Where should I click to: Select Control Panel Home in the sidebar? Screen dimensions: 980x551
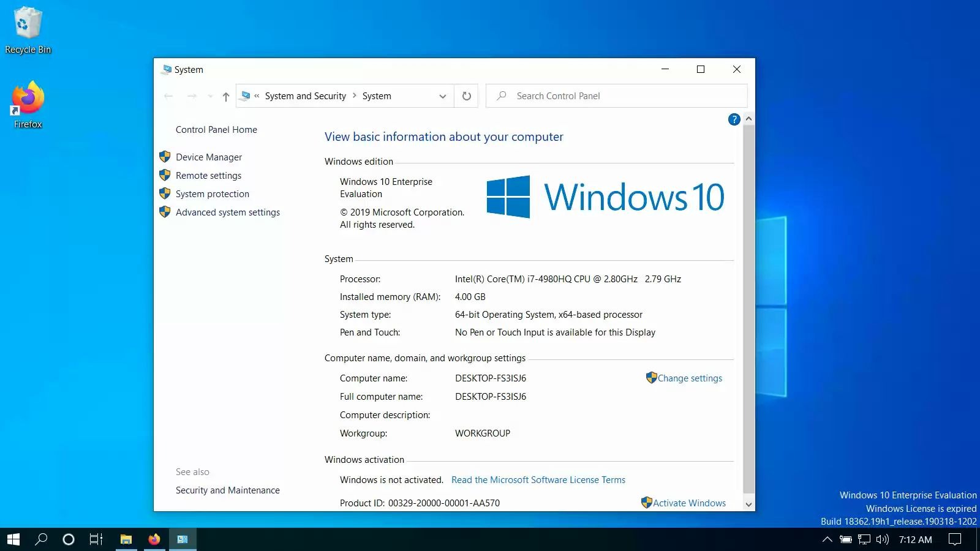coord(216,129)
